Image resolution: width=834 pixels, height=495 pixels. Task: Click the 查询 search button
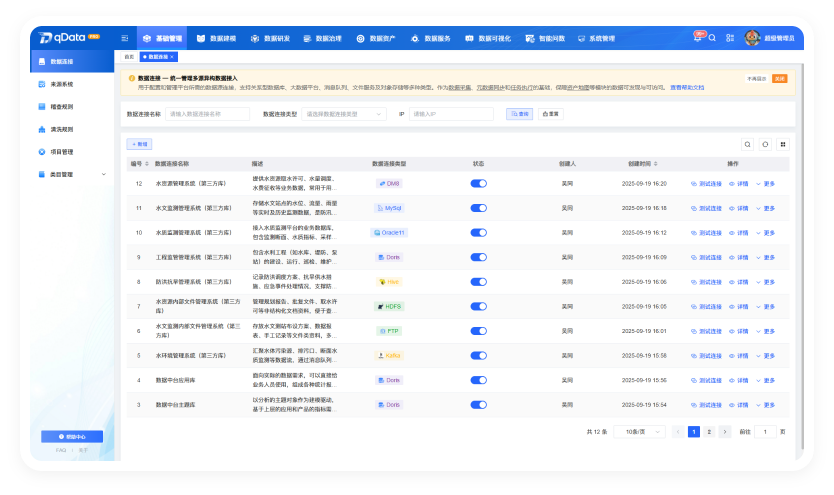(x=520, y=114)
